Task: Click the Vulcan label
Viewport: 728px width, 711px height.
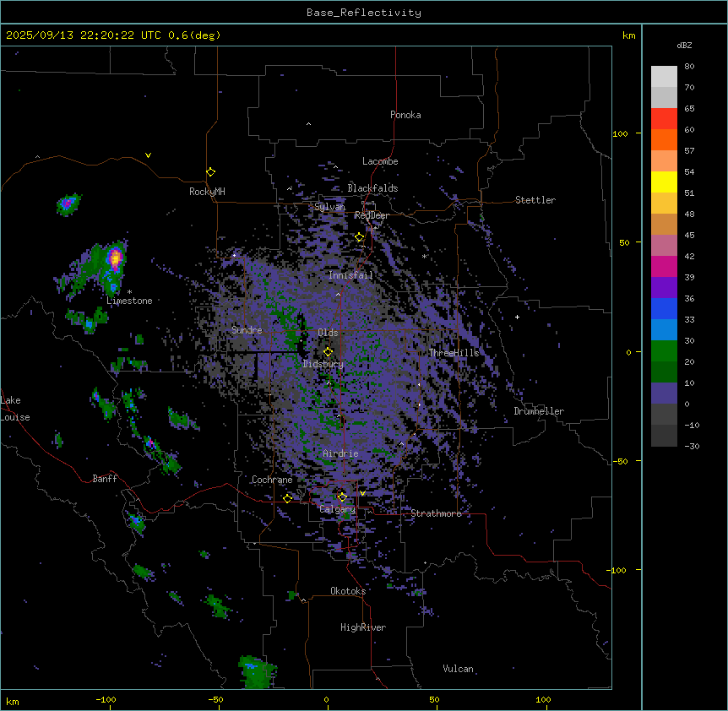Action: [x=458, y=669]
